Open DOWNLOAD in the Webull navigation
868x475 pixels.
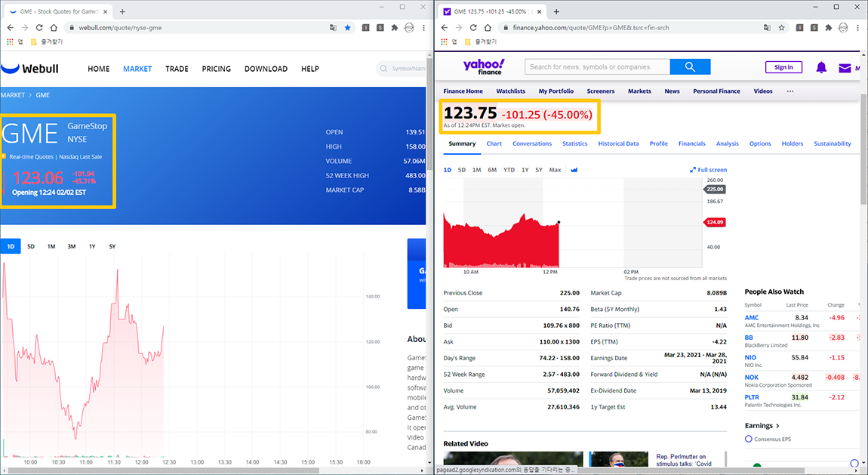point(266,69)
